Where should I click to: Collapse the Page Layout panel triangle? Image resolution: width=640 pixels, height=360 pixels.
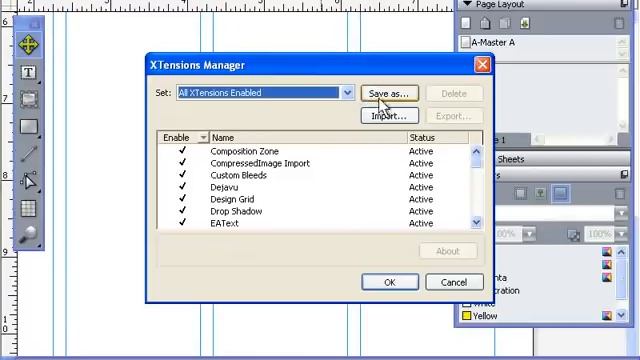pyautogui.click(x=467, y=4)
